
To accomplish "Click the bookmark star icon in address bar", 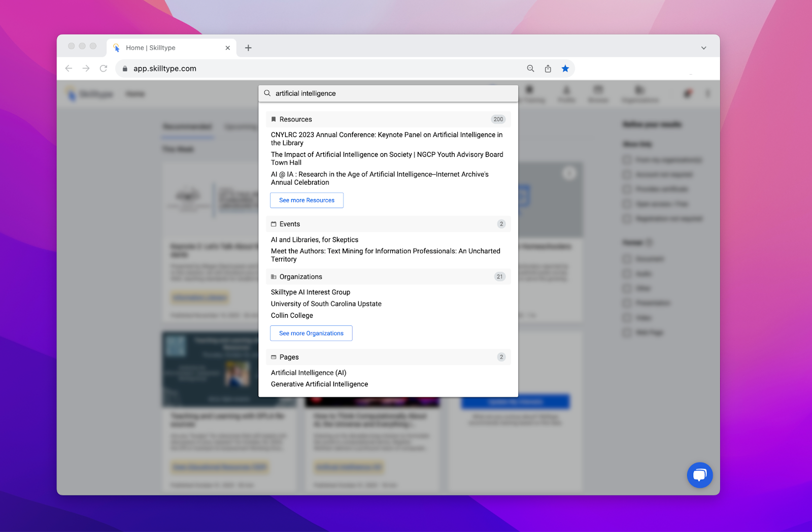I will (565, 69).
